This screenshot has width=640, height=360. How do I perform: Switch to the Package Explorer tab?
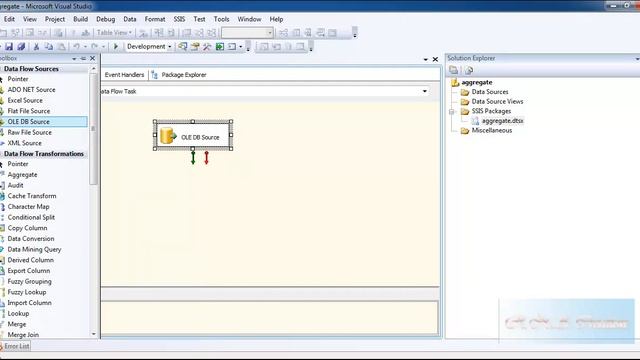[184, 75]
